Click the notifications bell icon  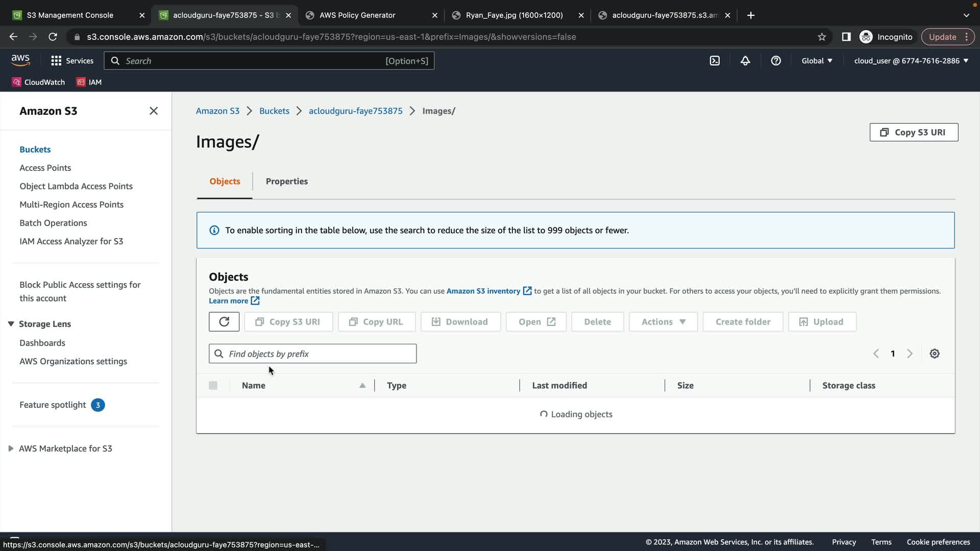point(745,61)
